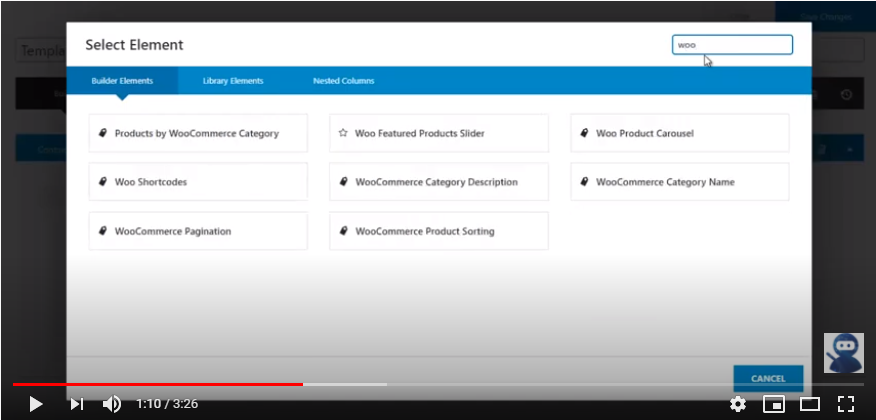Choose the Woo Product Carousel element
This screenshot has height=420, width=876.
point(680,133)
